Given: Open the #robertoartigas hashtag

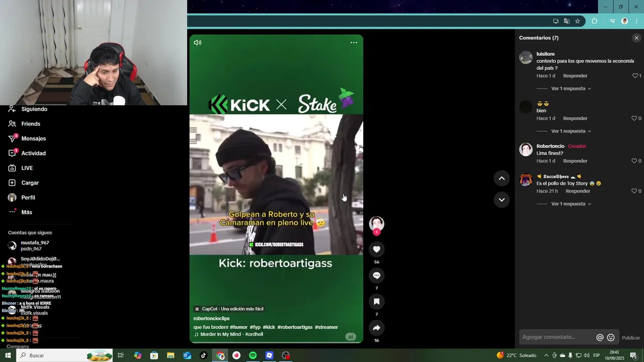Looking at the screenshot, I should (295, 327).
